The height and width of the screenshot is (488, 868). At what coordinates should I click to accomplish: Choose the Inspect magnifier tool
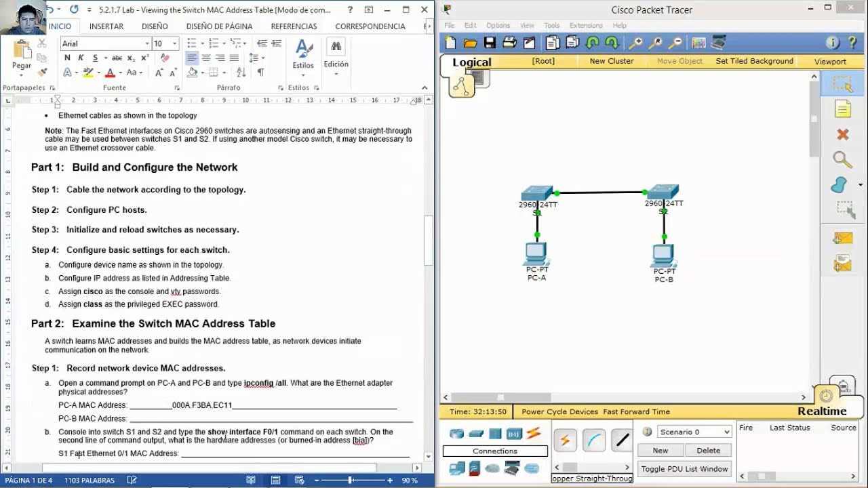click(842, 160)
